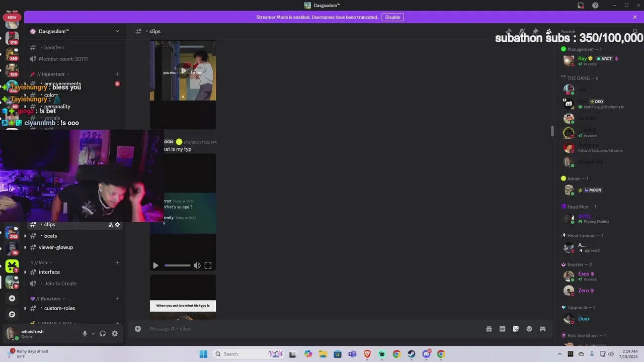Viewport: 644px width, 362px height.
Task: Open microphone input options chevron
Action: pyautogui.click(x=93, y=333)
